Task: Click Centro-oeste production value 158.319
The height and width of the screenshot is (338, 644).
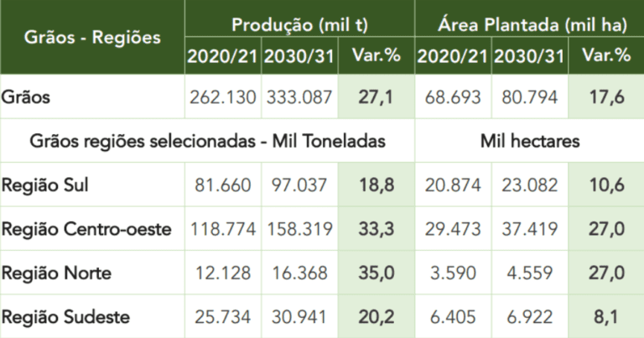Action: coord(299,229)
